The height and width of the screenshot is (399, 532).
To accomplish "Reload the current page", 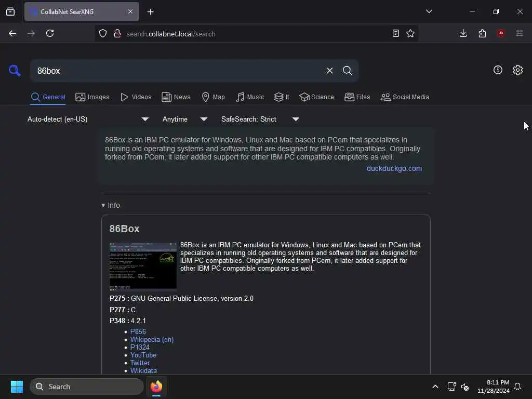I will pyautogui.click(x=50, y=33).
